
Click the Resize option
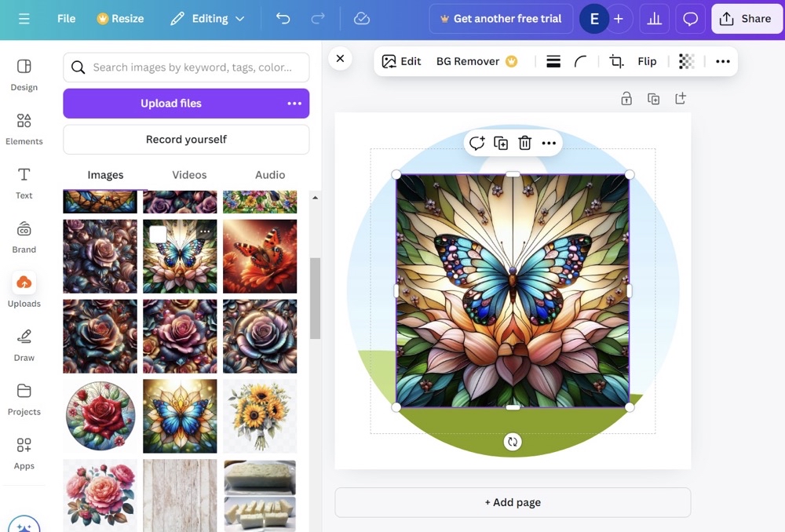tap(120, 19)
